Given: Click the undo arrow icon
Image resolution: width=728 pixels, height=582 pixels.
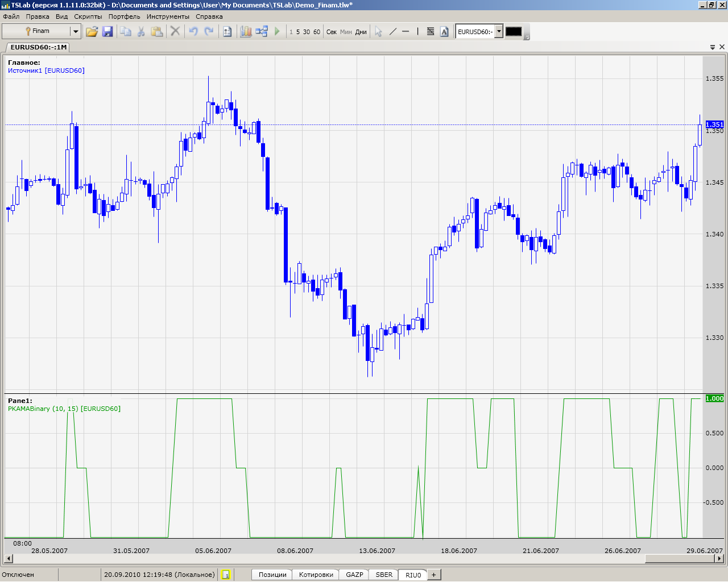Looking at the screenshot, I should tap(193, 31).
